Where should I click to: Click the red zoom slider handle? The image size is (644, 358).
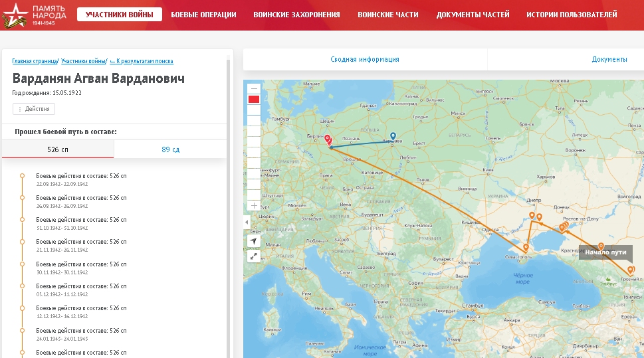pos(253,99)
